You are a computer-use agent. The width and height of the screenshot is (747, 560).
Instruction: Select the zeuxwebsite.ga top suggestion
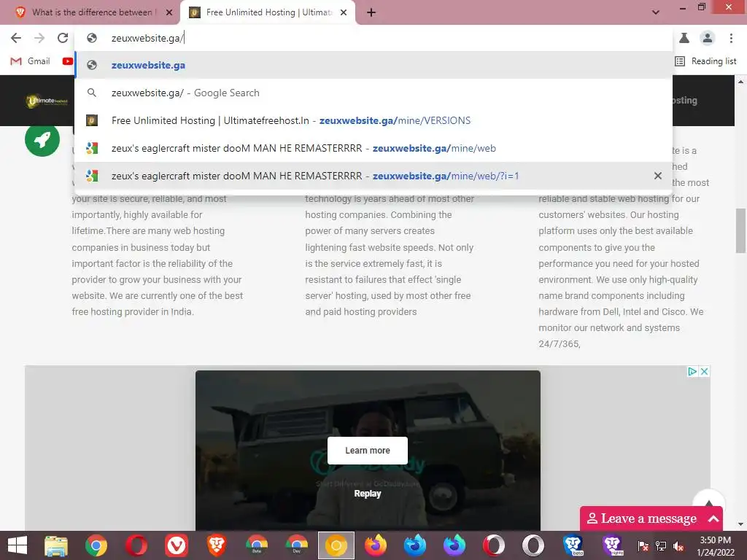click(373, 65)
